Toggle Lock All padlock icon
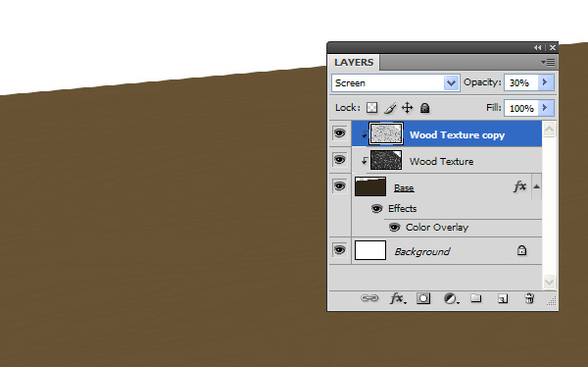 point(424,108)
